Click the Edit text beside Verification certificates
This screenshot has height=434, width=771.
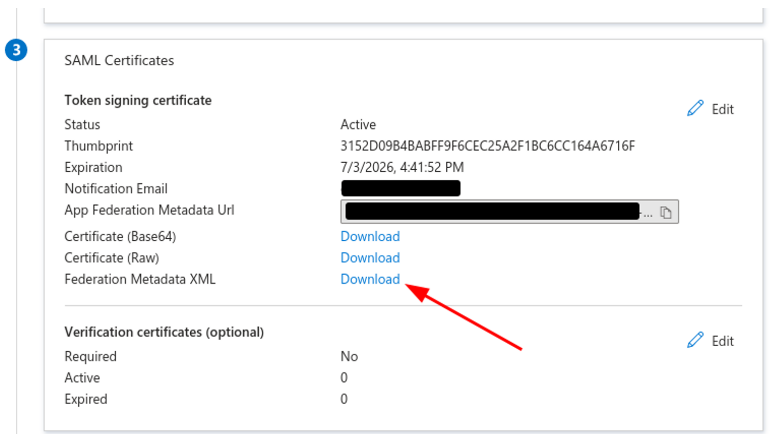[723, 341]
